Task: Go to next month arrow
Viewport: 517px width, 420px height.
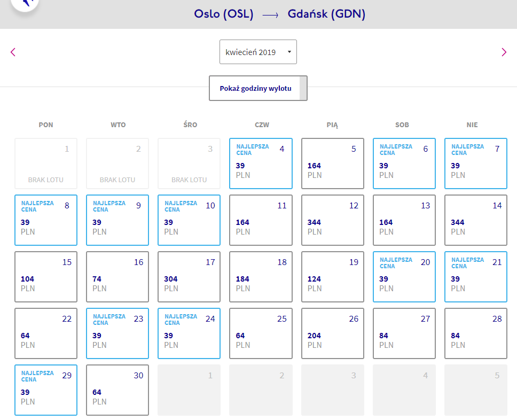Action: tap(504, 52)
